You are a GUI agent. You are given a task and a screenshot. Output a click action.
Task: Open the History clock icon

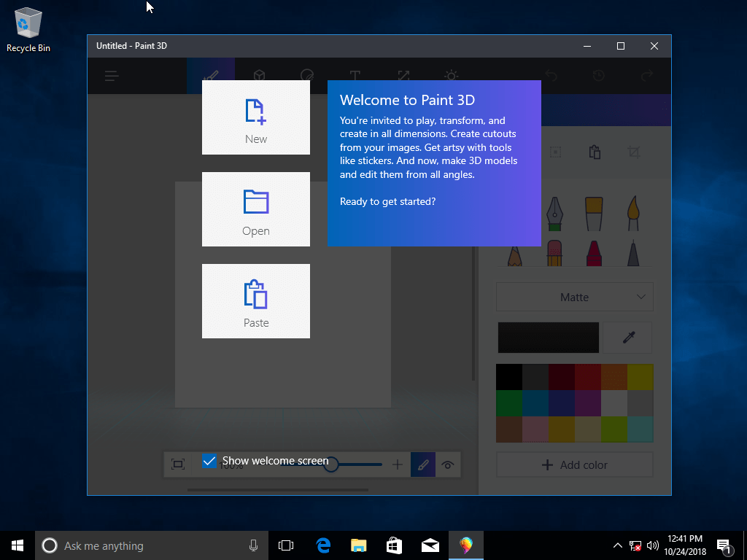pos(599,75)
